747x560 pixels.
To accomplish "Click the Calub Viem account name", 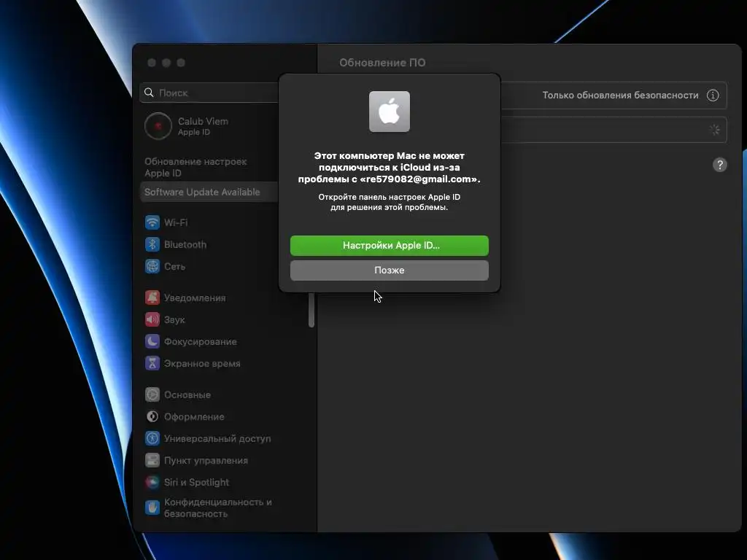I will [x=203, y=122].
